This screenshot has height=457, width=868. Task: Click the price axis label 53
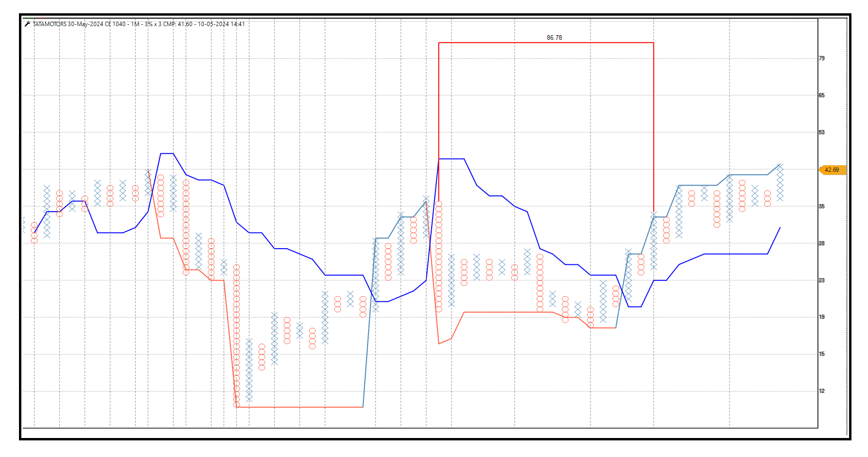point(822,132)
